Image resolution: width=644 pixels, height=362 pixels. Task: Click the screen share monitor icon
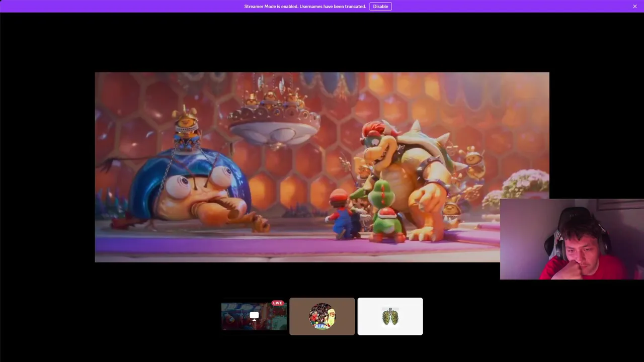254,316
